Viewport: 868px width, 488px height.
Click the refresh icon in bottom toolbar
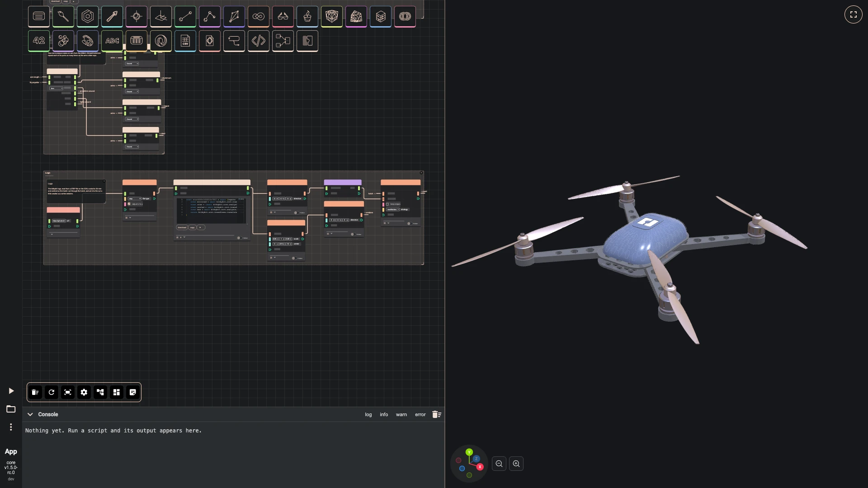(52, 392)
